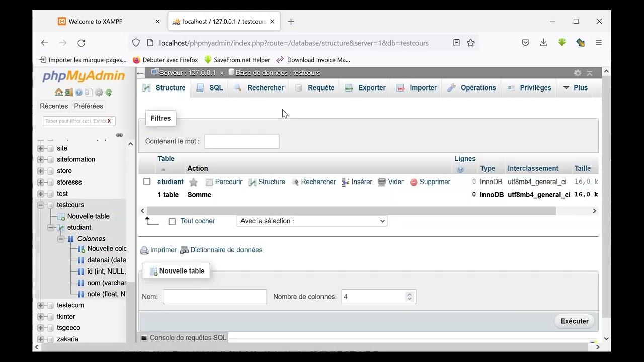Image resolution: width=644 pixels, height=362 pixels.
Task: Toggle Firefox reader view icon
Action: coord(456,43)
